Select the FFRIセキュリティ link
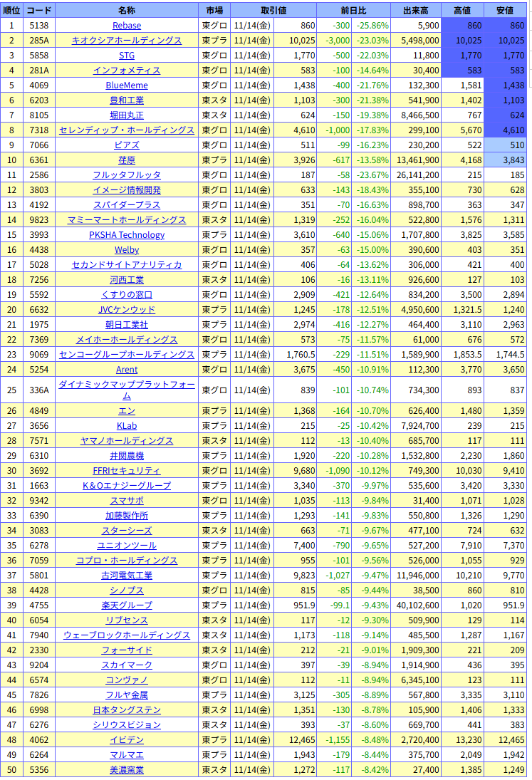 (127, 471)
